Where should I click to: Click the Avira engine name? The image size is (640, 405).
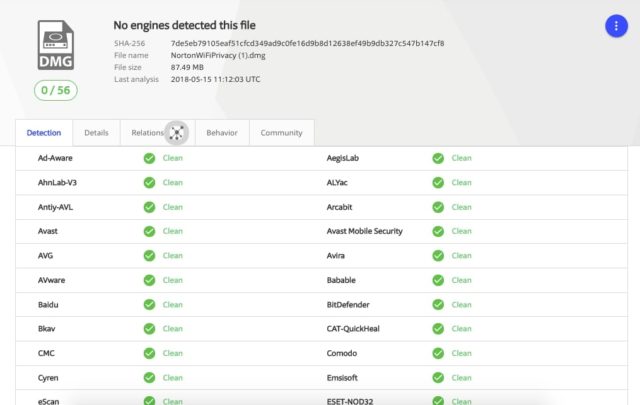(x=336, y=256)
